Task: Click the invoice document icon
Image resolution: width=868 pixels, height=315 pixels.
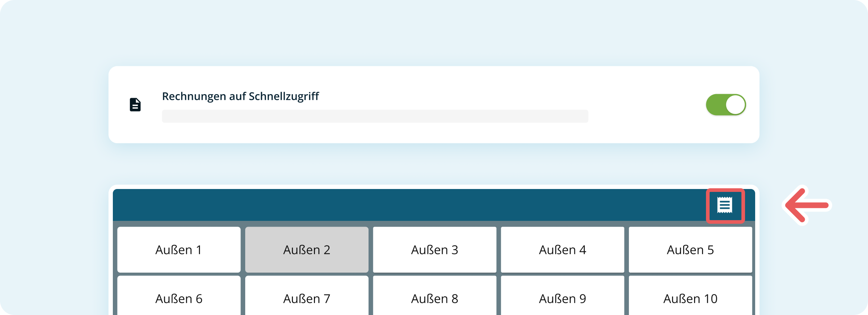Action: (135, 105)
